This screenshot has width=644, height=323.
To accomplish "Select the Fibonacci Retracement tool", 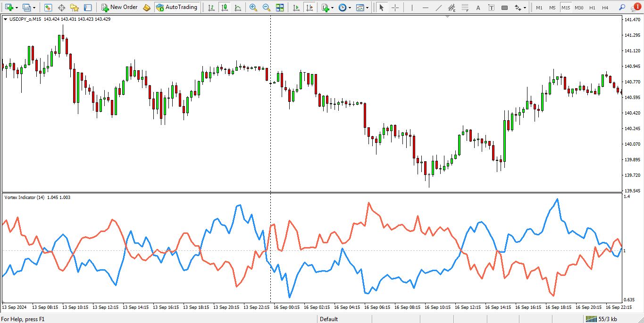I will pos(465,8).
